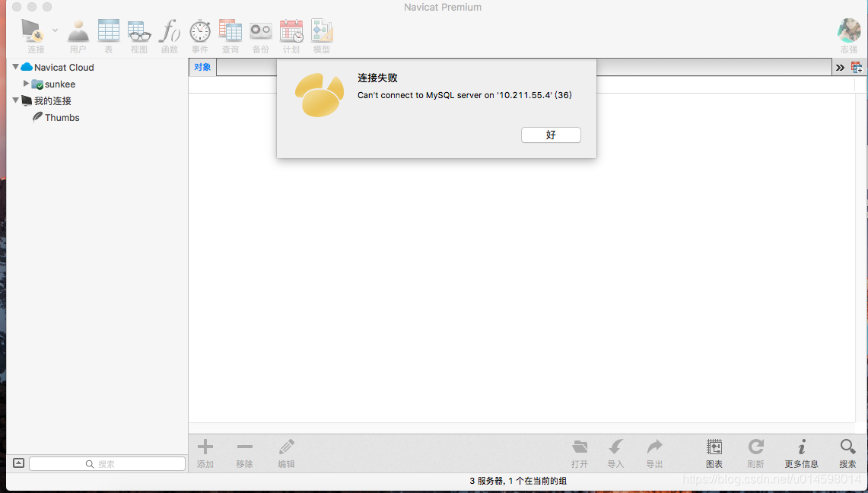
Task: Click the 连接失败 dialog title
Action: [377, 78]
